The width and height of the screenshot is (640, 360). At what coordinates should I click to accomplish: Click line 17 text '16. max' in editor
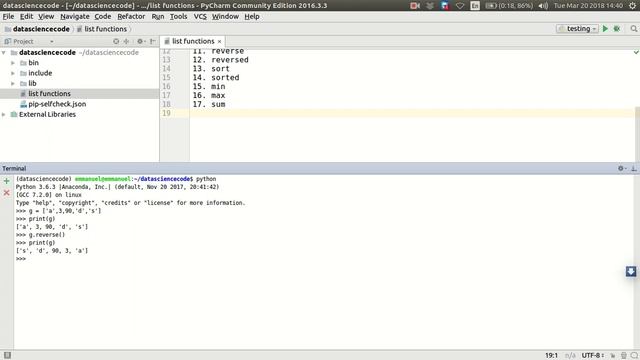pyautogui.click(x=209, y=95)
